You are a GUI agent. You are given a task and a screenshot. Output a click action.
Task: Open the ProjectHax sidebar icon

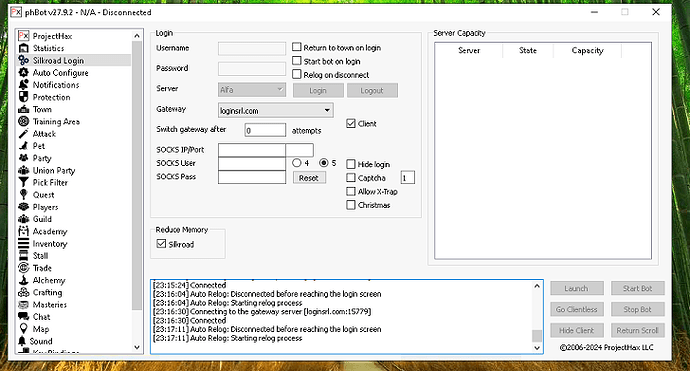click(x=23, y=36)
